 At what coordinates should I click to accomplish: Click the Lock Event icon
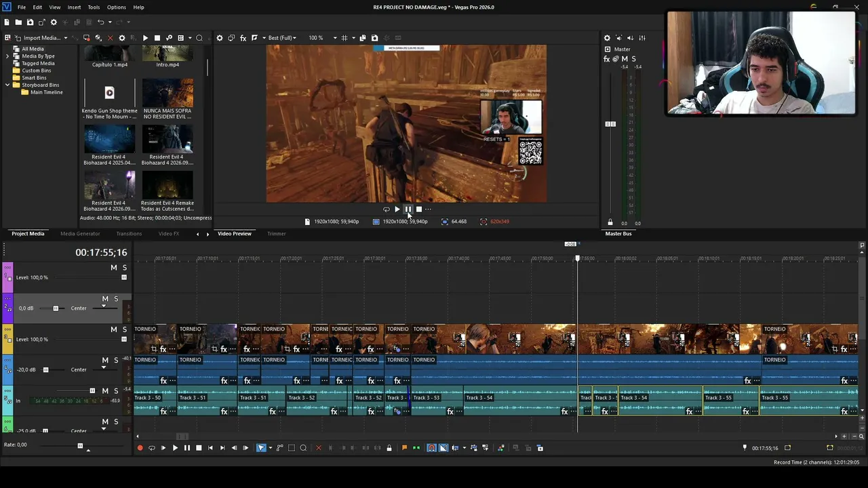point(389,448)
